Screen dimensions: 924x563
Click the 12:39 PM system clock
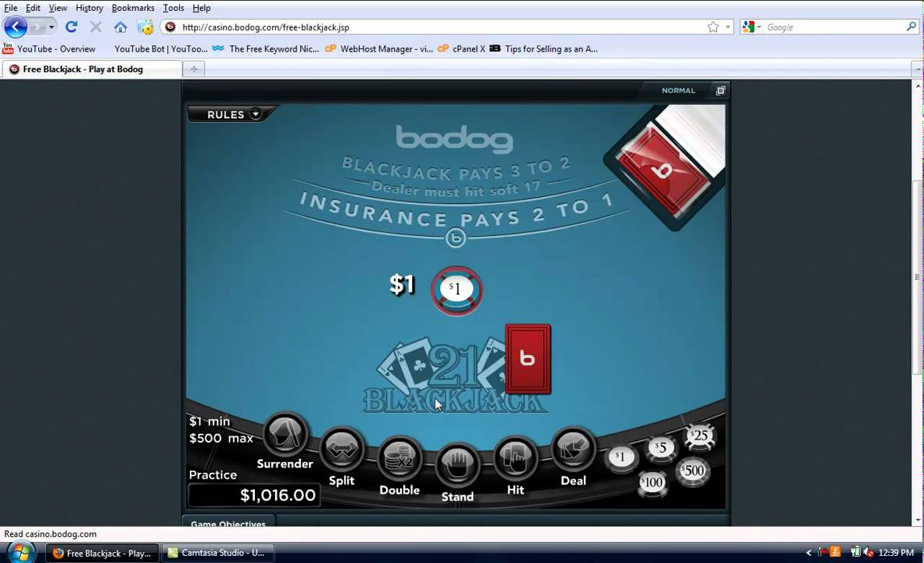click(x=896, y=553)
